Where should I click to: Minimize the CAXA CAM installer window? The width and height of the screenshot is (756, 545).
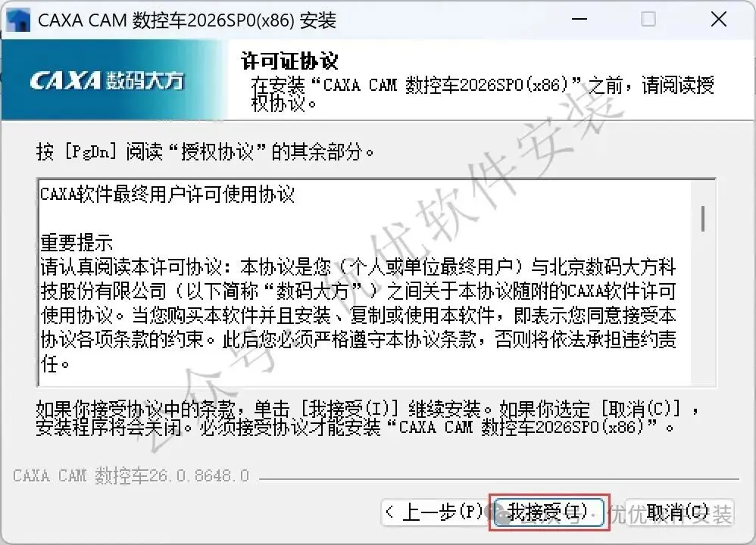point(579,20)
